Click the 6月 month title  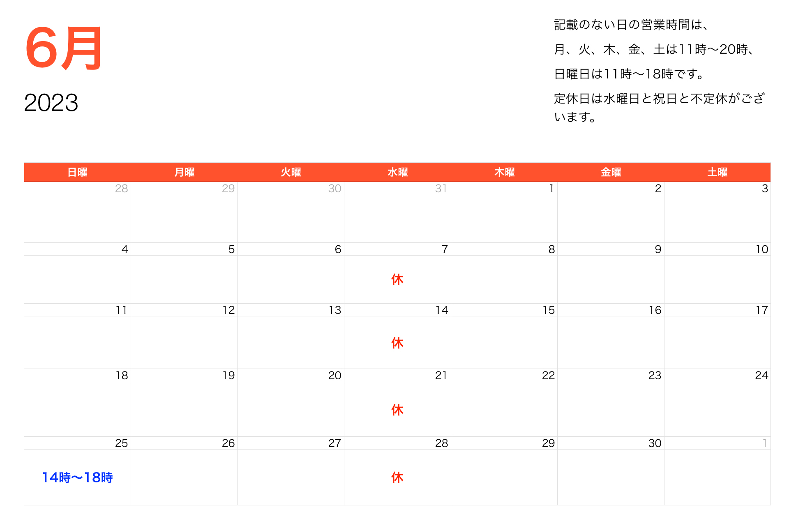pos(64,48)
